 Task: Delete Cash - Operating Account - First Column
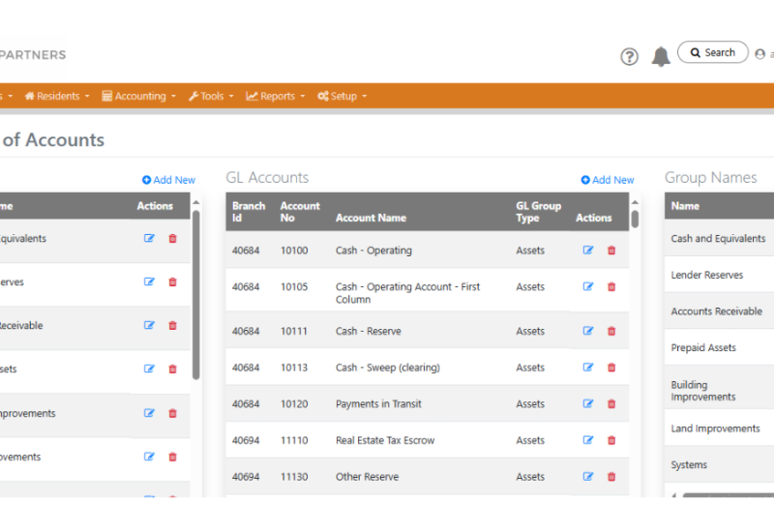pyautogui.click(x=611, y=287)
